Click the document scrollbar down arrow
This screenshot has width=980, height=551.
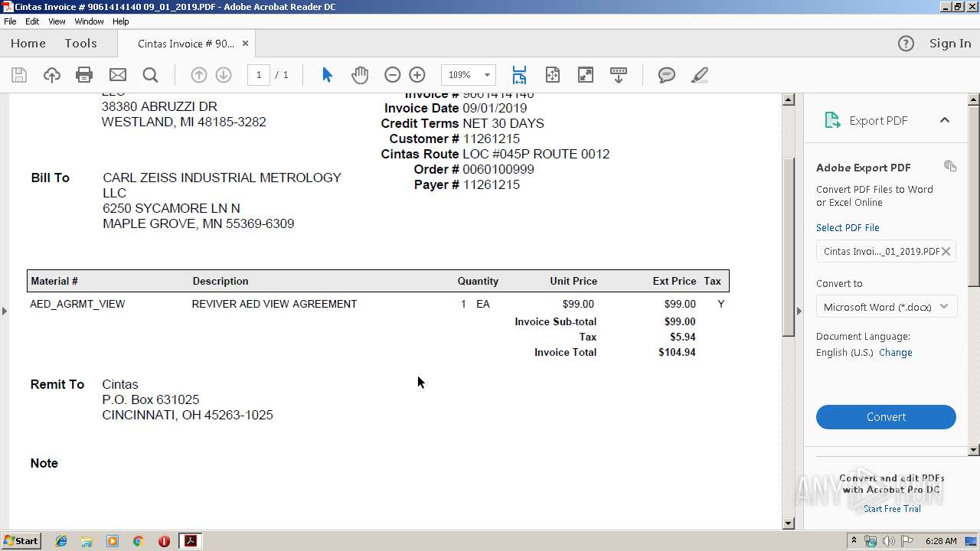(789, 523)
